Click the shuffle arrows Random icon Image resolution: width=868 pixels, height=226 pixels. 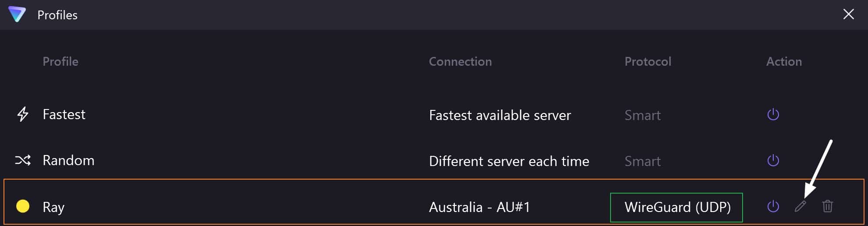click(x=23, y=160)
